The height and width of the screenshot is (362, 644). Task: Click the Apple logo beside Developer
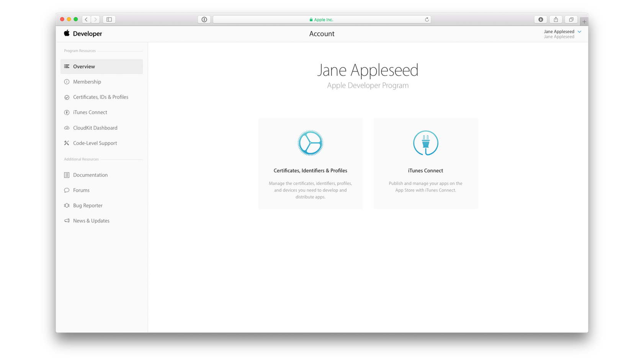click(67, 33)
